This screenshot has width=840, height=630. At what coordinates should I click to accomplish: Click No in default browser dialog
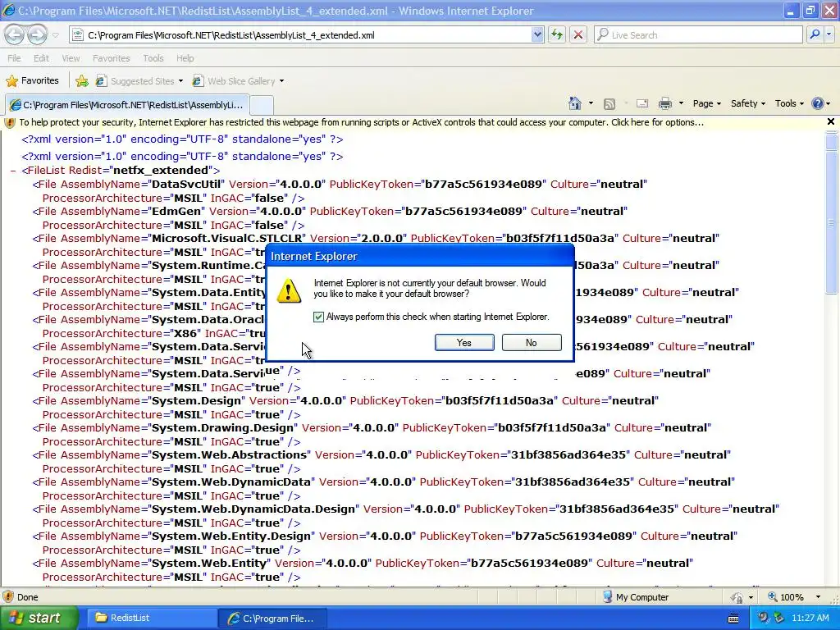[532, 343]
